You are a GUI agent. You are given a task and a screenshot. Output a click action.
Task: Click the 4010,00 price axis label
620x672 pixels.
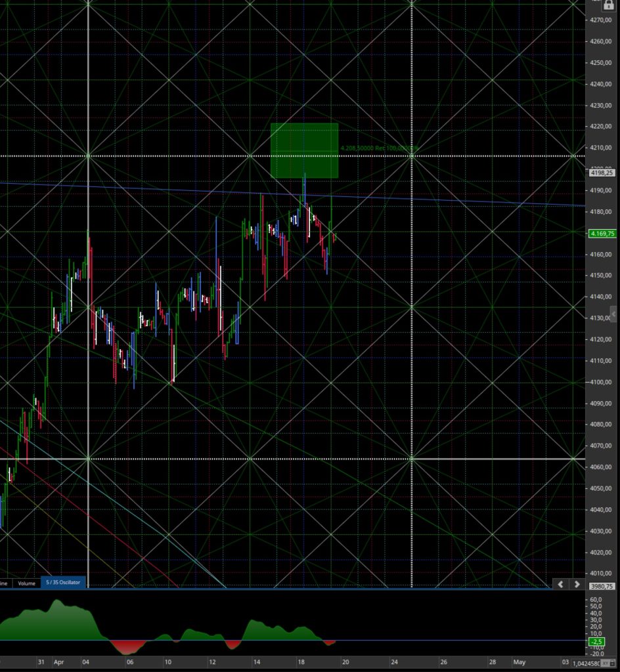pyautogui.click(x=600, y=573)
